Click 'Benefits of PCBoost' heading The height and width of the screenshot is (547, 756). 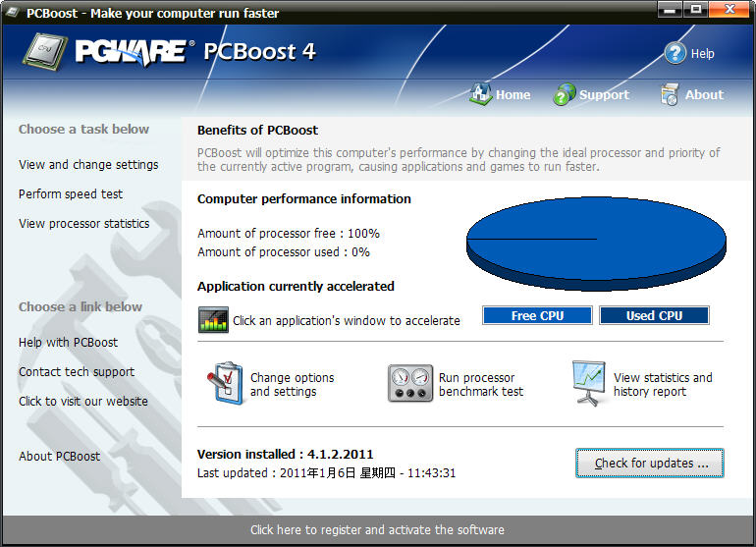tap(257, 131)
